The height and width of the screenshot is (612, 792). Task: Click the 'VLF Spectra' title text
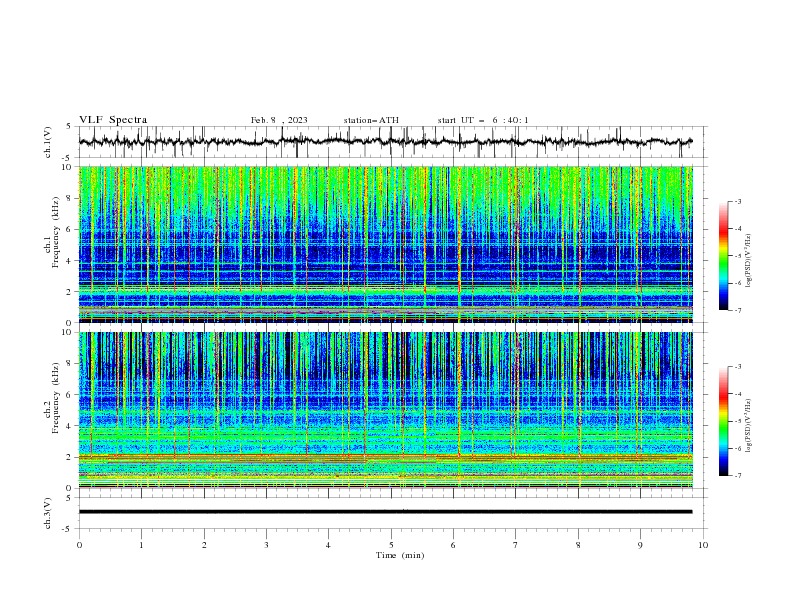(x=113, y=120)
